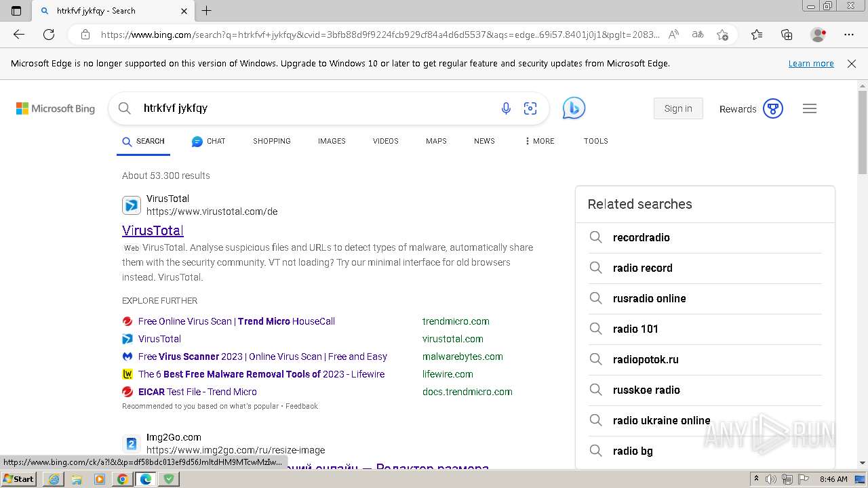Screen dimensions: 868x488
Task: Click the page vertical scrollbar thumb
Action: click(863, 132)
